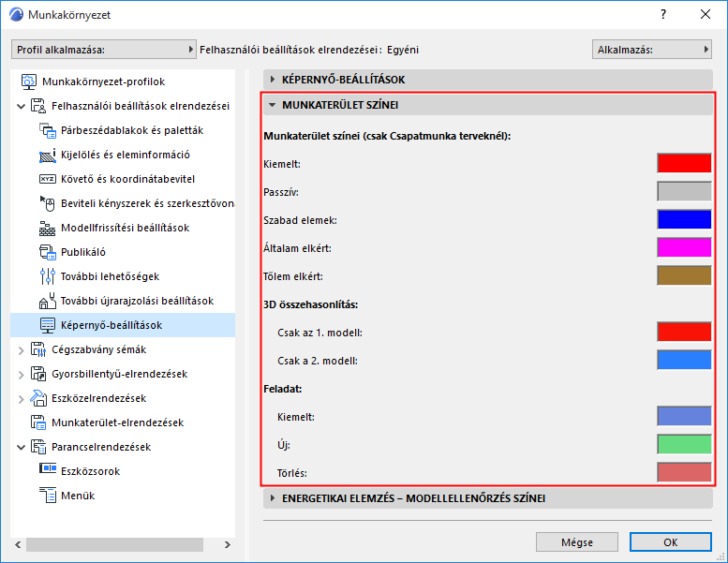Select Kijelölés és eleminformáció entry
Image resolution: width=728 pixels, height=563 pixels.
click(x=125, y=155)
